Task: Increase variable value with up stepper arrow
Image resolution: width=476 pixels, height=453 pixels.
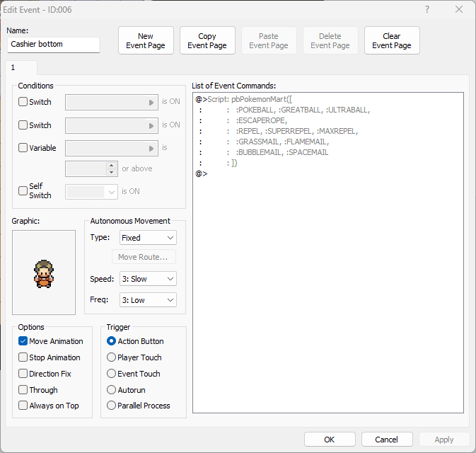Action: coord(112,166)
